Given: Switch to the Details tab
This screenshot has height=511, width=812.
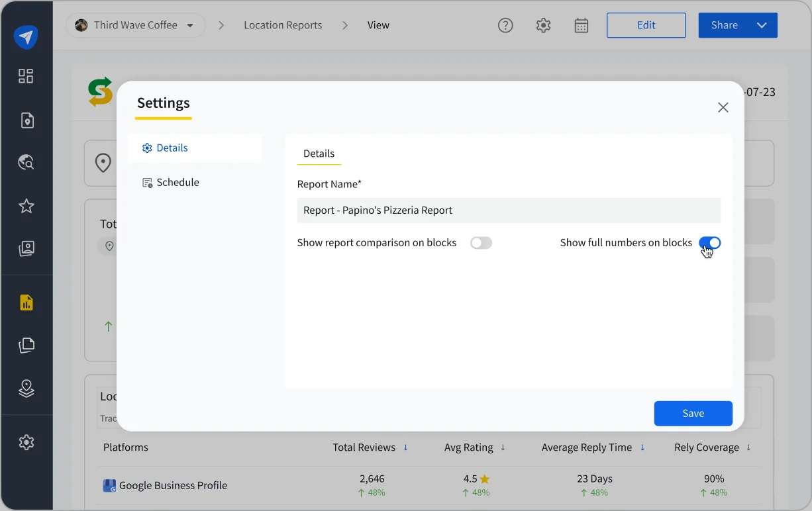Looking at the screenshot, I should pyautogui.click(x=319, y=154).
